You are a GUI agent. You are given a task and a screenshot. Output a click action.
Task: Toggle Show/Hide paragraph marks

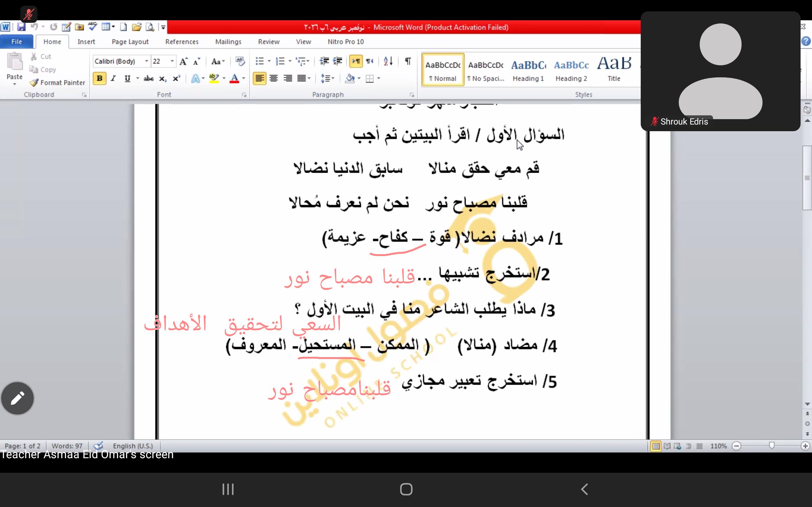pos(408,61)
